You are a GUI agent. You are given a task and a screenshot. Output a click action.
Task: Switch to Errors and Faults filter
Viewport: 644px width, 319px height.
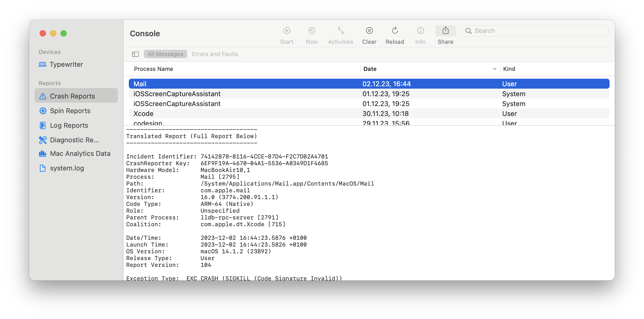(215, 54)
